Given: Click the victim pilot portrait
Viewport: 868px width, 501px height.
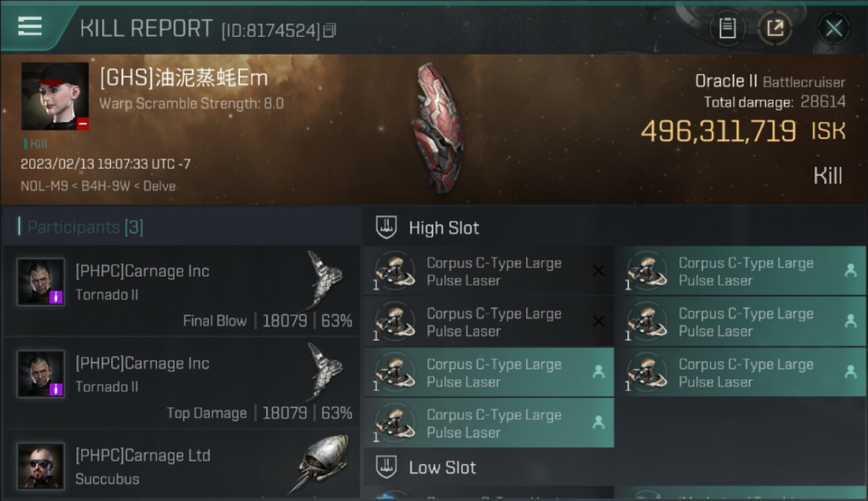Looking at the screenshot, I should point(55,96).
